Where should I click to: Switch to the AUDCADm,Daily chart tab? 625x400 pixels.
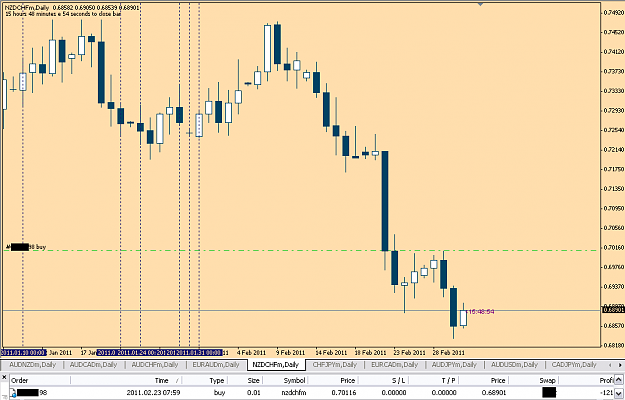coord(93,365)
